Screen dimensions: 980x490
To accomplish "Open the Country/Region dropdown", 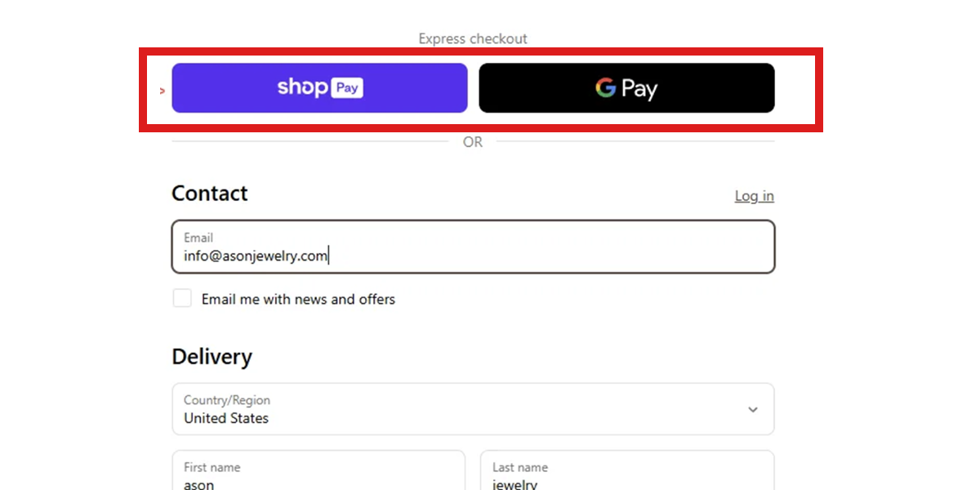I will 473,409.
